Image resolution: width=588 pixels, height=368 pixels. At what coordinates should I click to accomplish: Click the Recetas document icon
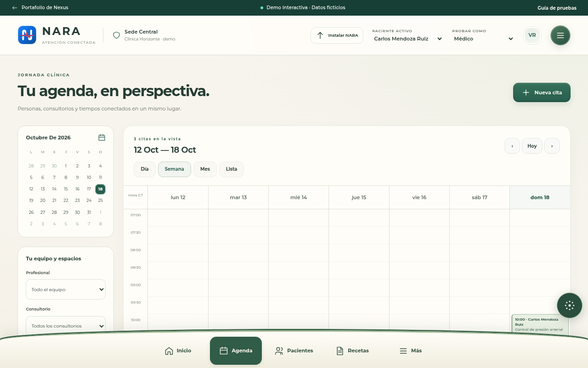tap(340, 351)
